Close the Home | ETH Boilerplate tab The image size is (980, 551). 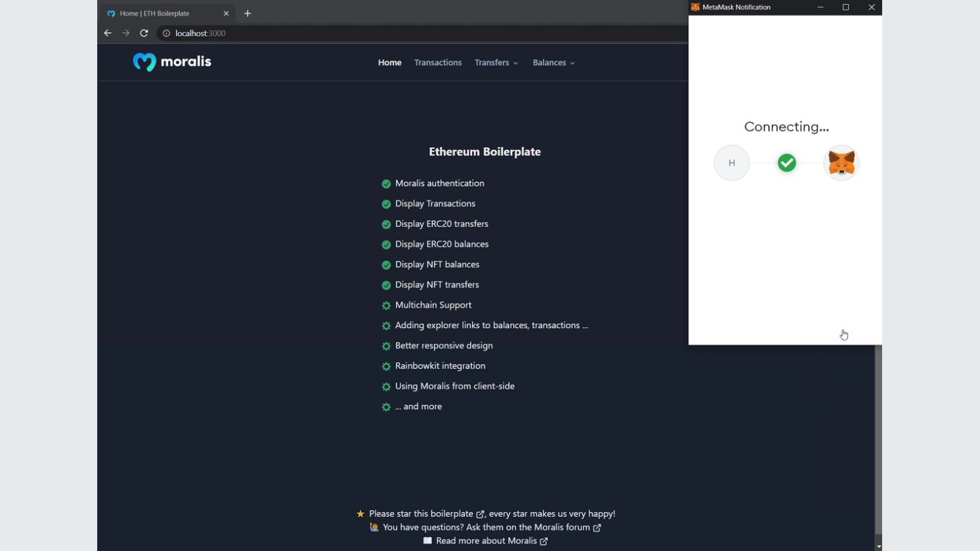click(x=226, y=13)
